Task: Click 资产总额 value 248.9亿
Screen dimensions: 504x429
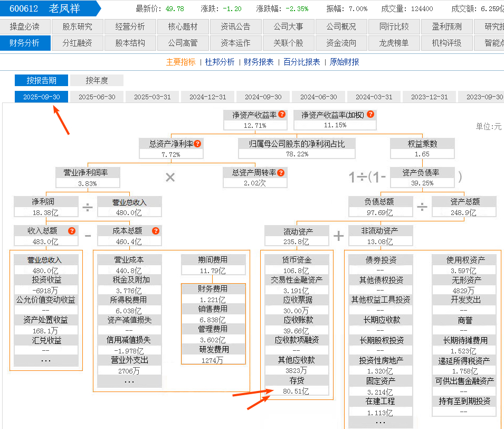Action: click(x=463, y=213)
